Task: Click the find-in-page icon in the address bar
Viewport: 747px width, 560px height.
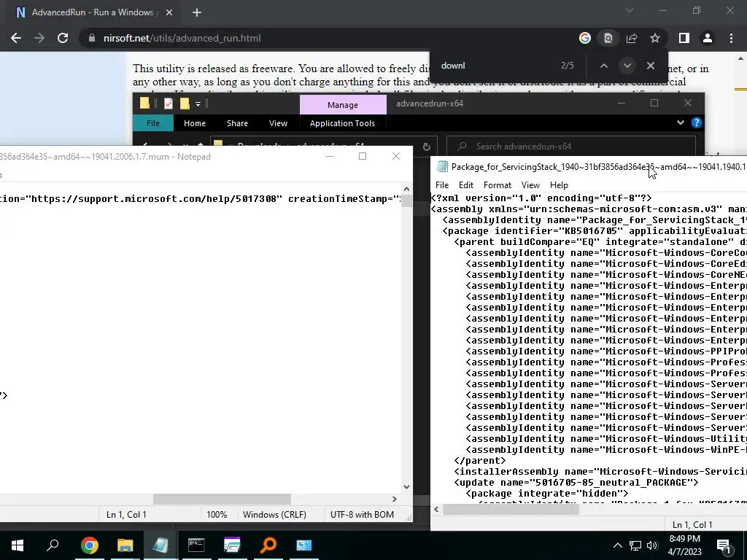Action: tap(608, 38)
